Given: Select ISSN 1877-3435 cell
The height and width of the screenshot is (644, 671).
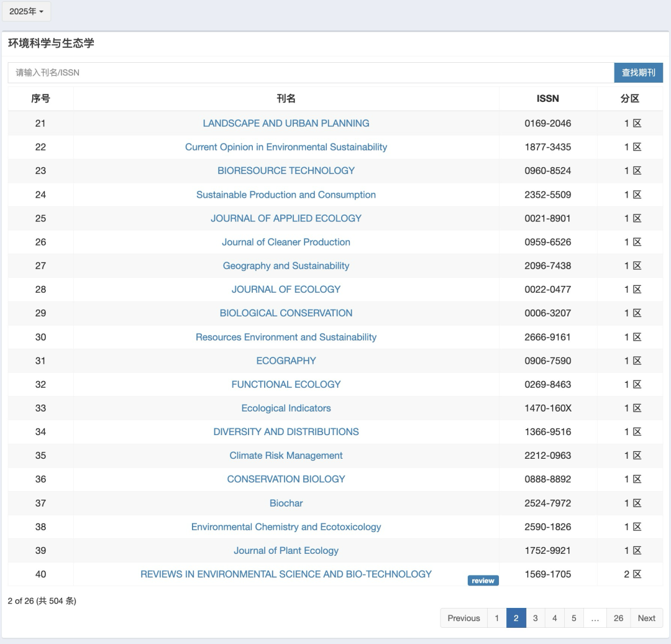Looking at the screenshot, I should [548, 147].
